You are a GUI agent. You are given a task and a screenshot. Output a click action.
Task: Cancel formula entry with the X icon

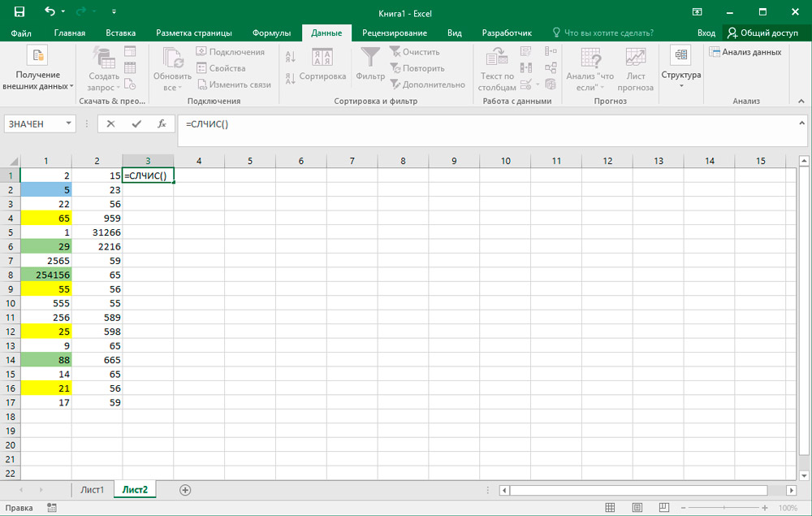click(x=110, y=124)
